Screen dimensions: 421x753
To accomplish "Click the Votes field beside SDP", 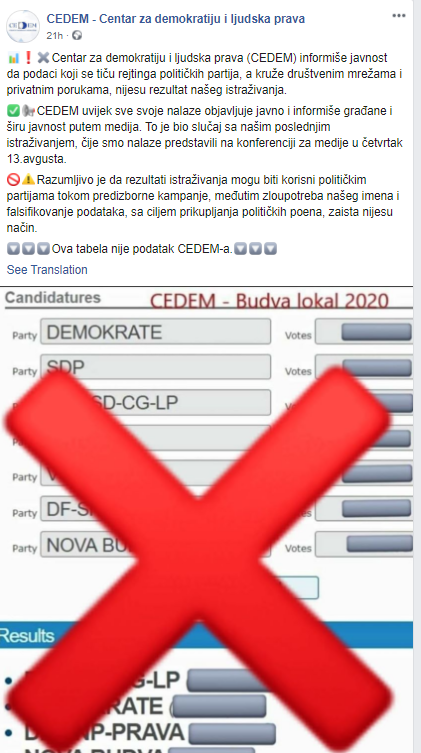I will coord(364,367).
